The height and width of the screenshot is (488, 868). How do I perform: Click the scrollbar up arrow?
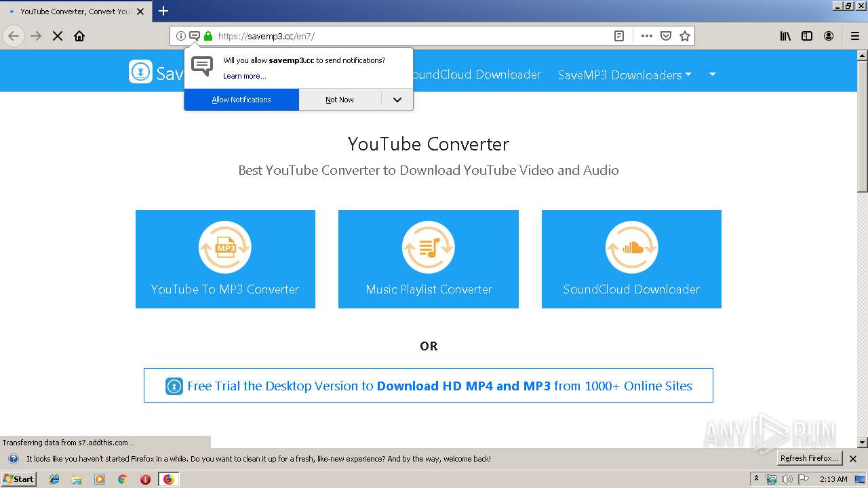(x=863, y=54)
